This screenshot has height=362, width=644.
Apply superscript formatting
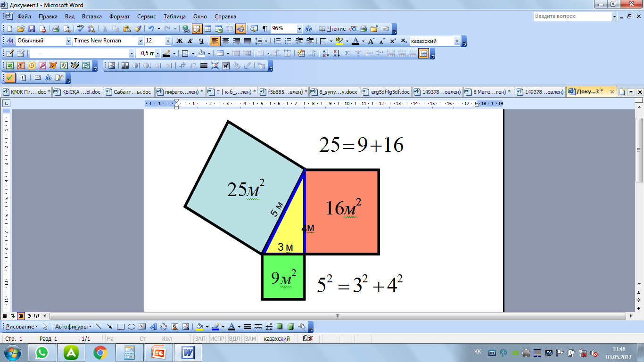pyautogui.click(x=393, y=41)
